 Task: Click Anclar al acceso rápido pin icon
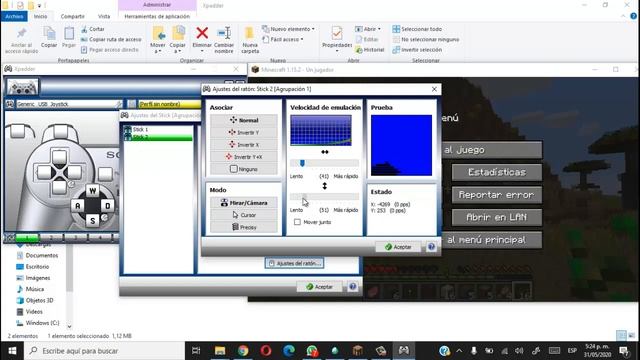22,33
